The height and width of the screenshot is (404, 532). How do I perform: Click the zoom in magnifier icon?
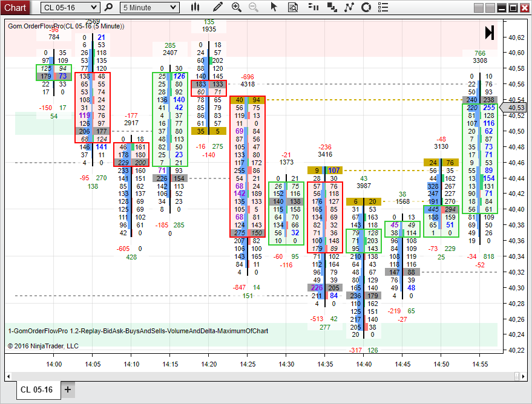pos(237,7)
